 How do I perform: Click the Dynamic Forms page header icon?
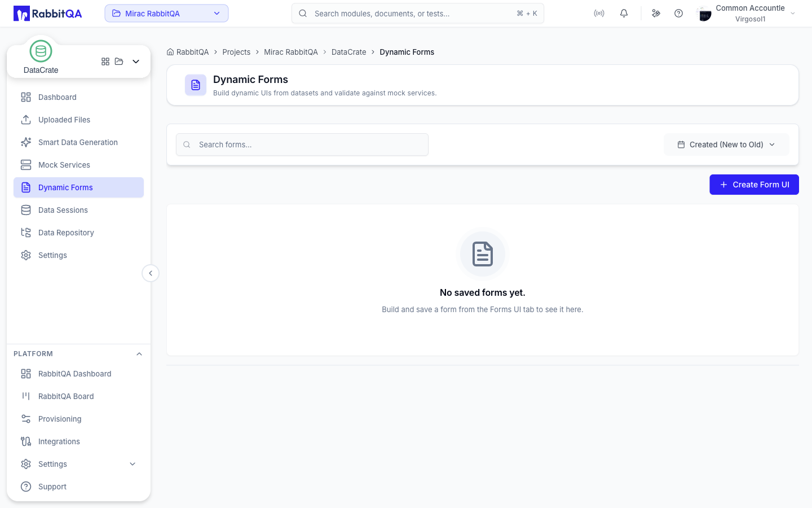(x=196, y=85)
